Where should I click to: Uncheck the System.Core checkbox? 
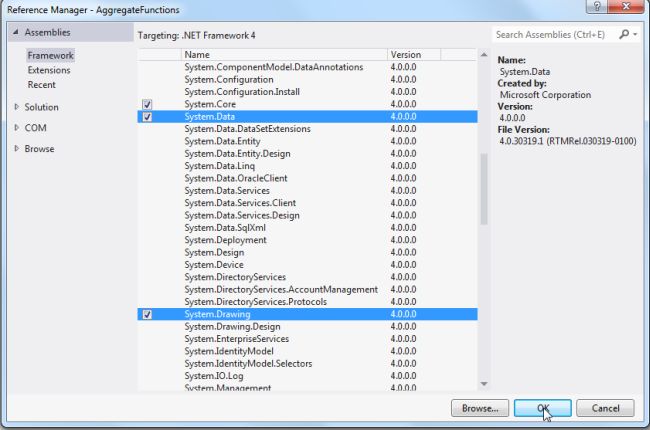tap(147, 104)
